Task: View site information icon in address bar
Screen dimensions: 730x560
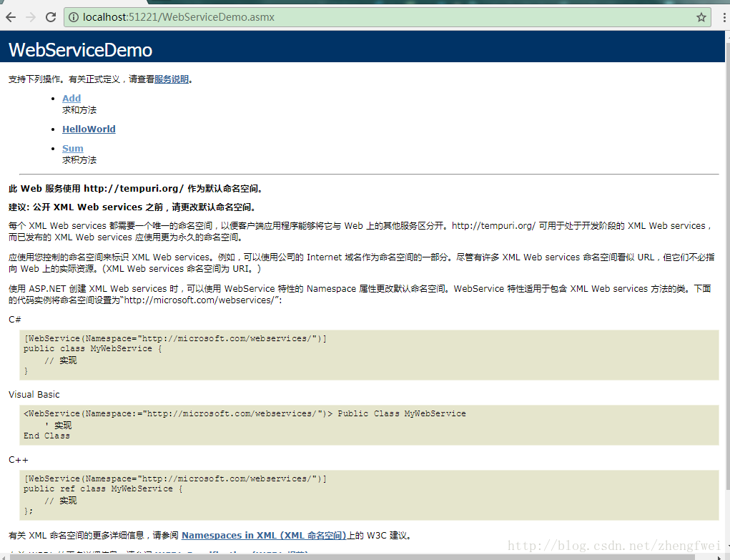Action: (74, 17)
